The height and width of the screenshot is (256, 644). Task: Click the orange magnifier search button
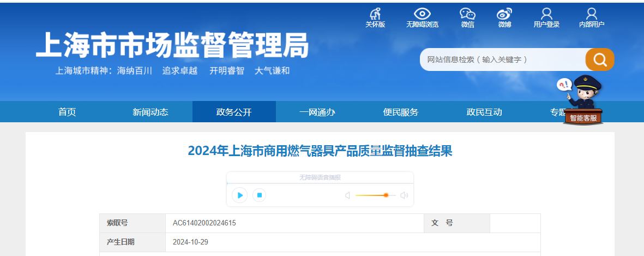600,59
